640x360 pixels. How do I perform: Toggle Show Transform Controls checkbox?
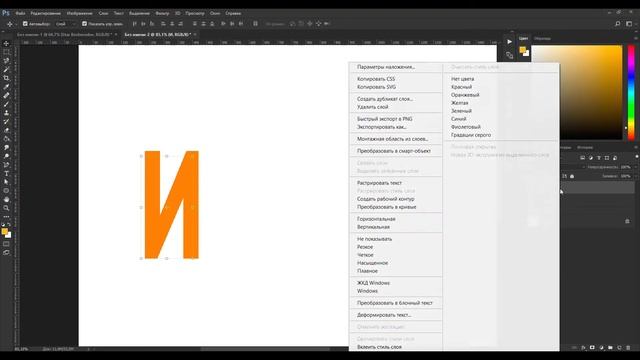(84, 24)
